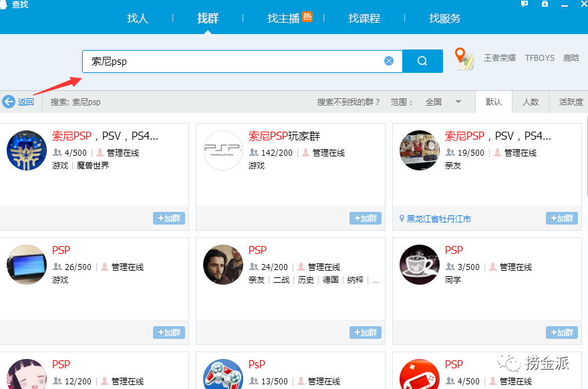This screenshot has width=588, height=389.
Task: Click the 黑龙江省牡丹江市 location link
Action: click(438, 219)
